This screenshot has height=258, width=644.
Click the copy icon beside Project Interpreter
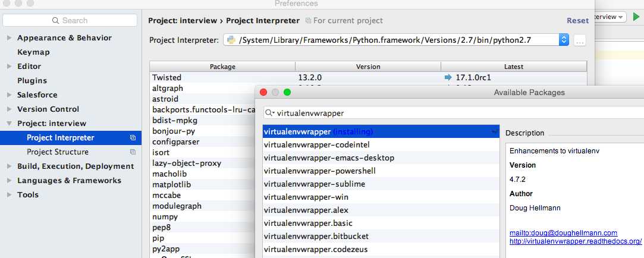point(133,138)
